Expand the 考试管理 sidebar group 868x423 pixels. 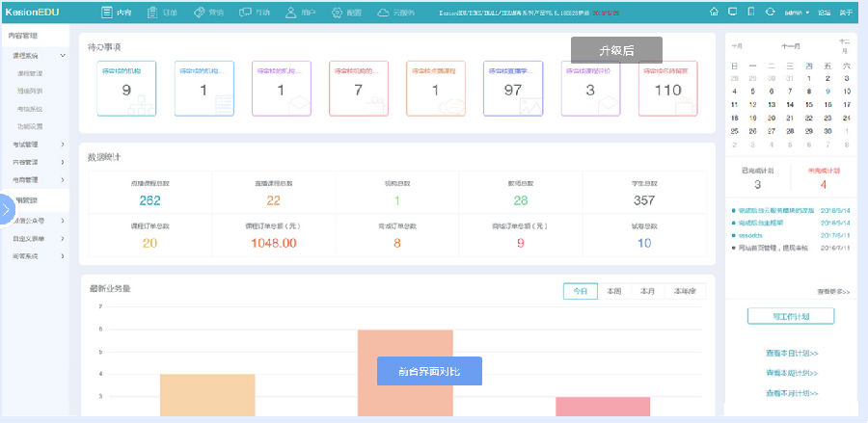tap(63, 144)
